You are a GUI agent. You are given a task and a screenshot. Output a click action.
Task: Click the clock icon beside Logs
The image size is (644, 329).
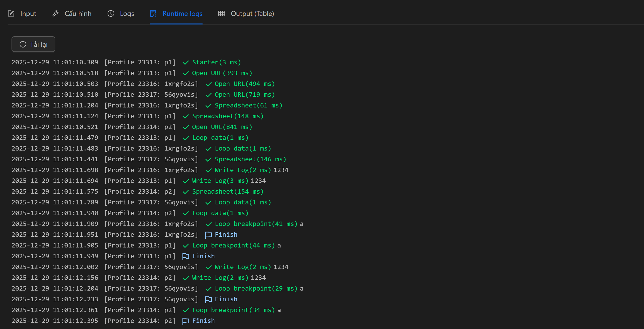[x=111, y=13]
